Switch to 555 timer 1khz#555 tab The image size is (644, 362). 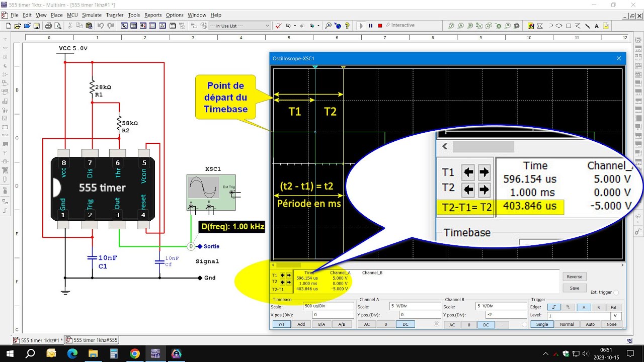click(93, 340)
